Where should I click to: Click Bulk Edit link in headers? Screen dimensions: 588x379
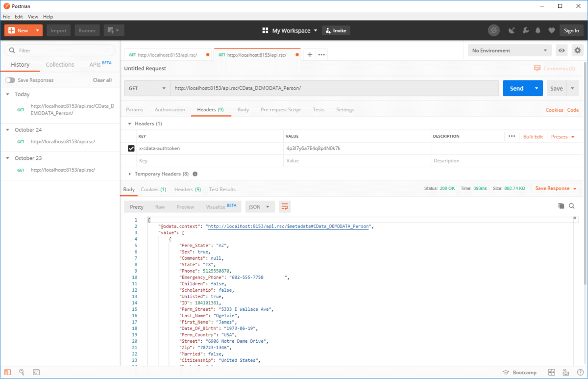point(533,137)
